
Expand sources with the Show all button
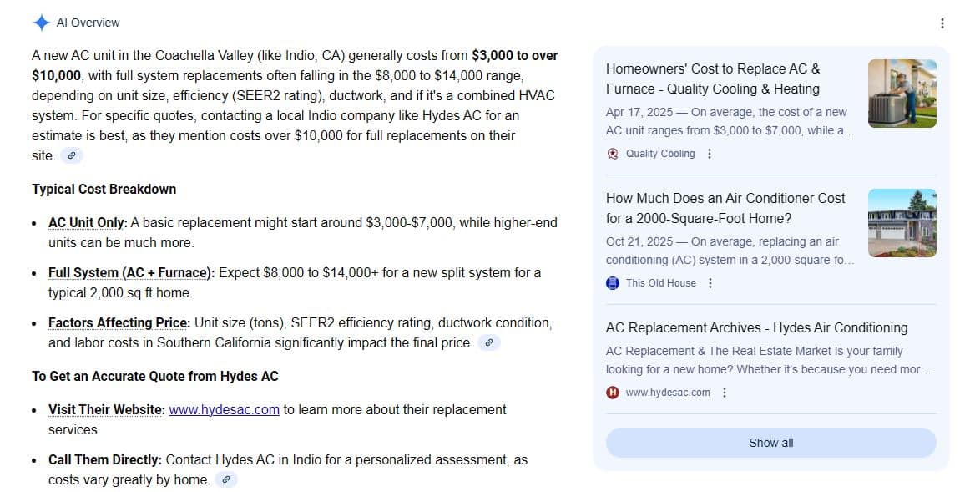770,443
